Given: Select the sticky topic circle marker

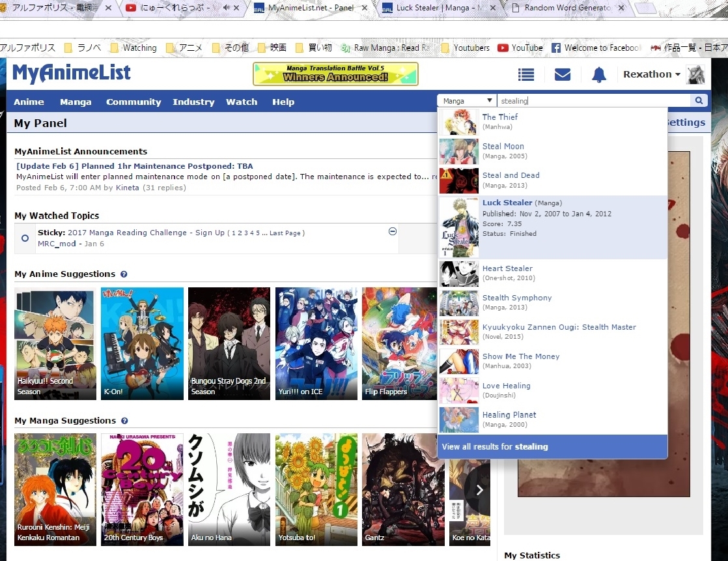Looking at the screenshot, I should (25, 238).
